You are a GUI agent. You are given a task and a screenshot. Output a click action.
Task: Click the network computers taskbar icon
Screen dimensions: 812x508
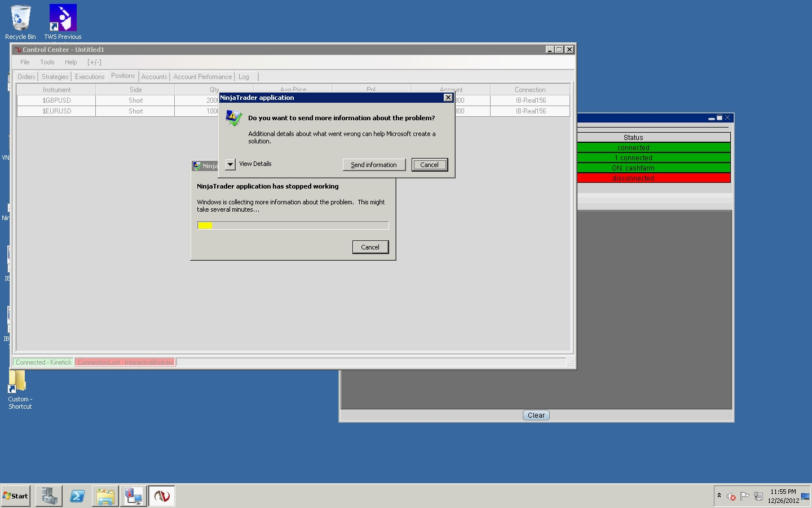pyautogui.click(x=134, y=496)
